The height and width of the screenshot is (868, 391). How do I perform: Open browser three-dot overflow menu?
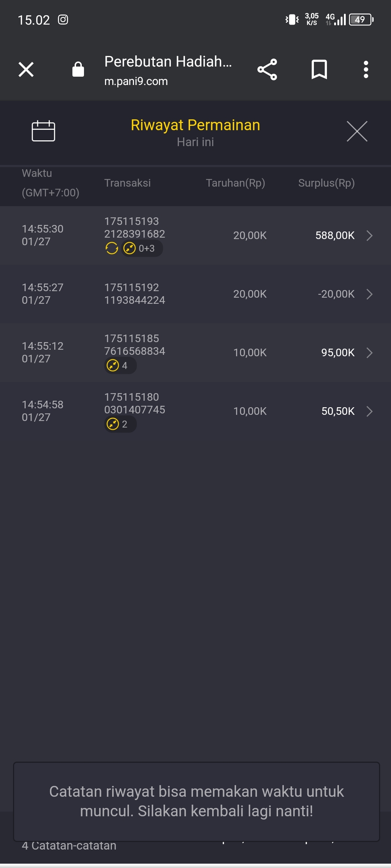366,69
